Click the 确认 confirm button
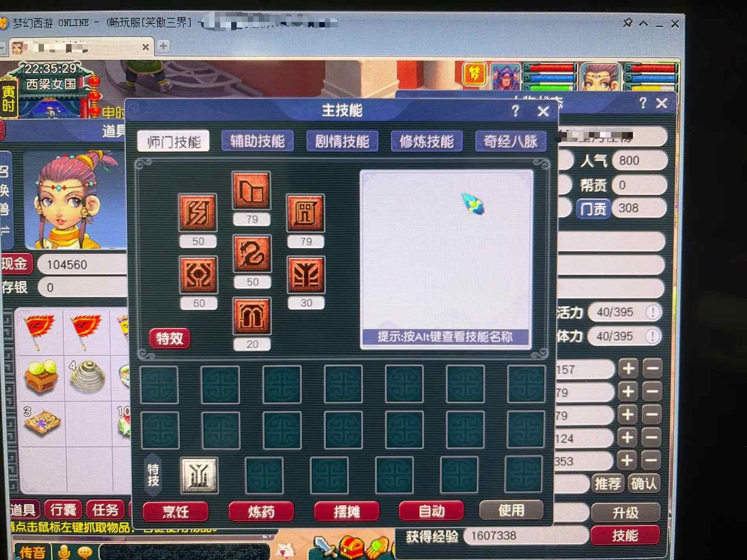The height and width of the screenshot is (560, 747). pos(643,483)
